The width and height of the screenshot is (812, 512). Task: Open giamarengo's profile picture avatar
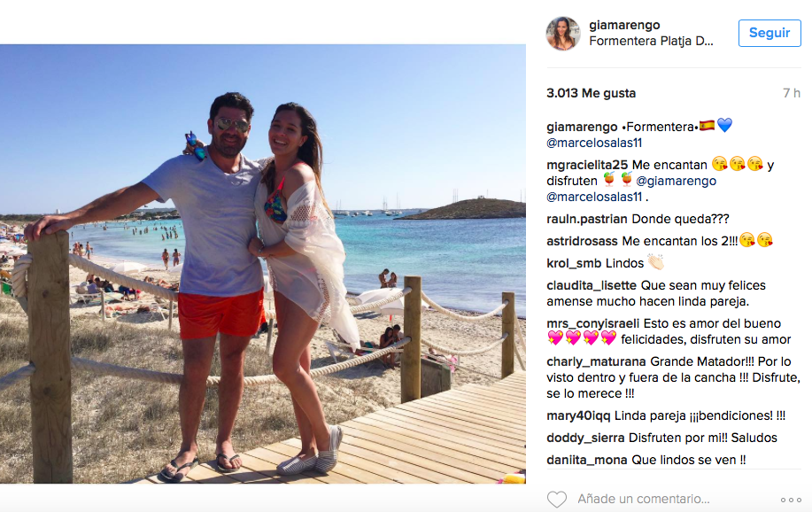563,34
